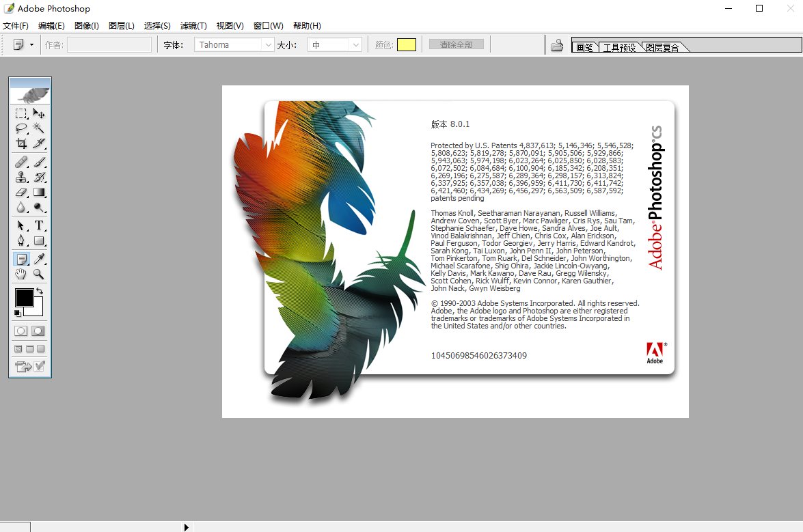Enable Quick Mask mode
The height and width of the screenshot is (532, 803).
coord(38,331)
